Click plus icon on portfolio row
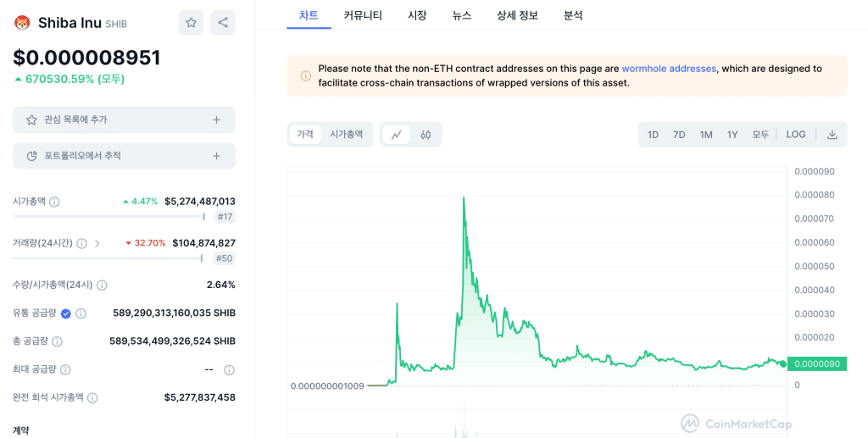868x438 pixels. pyautogui.click(x=216, y=156)
